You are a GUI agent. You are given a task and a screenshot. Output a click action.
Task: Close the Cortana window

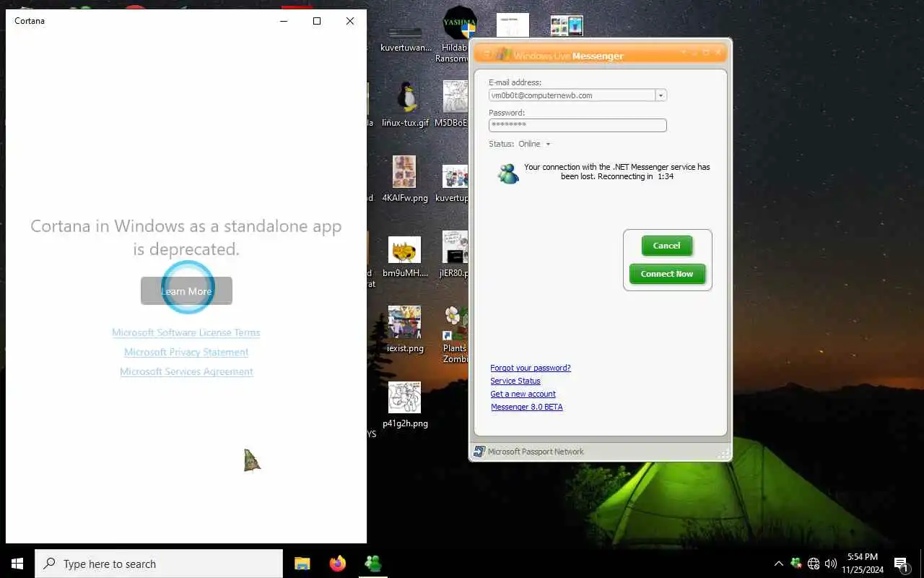point(350,21)
